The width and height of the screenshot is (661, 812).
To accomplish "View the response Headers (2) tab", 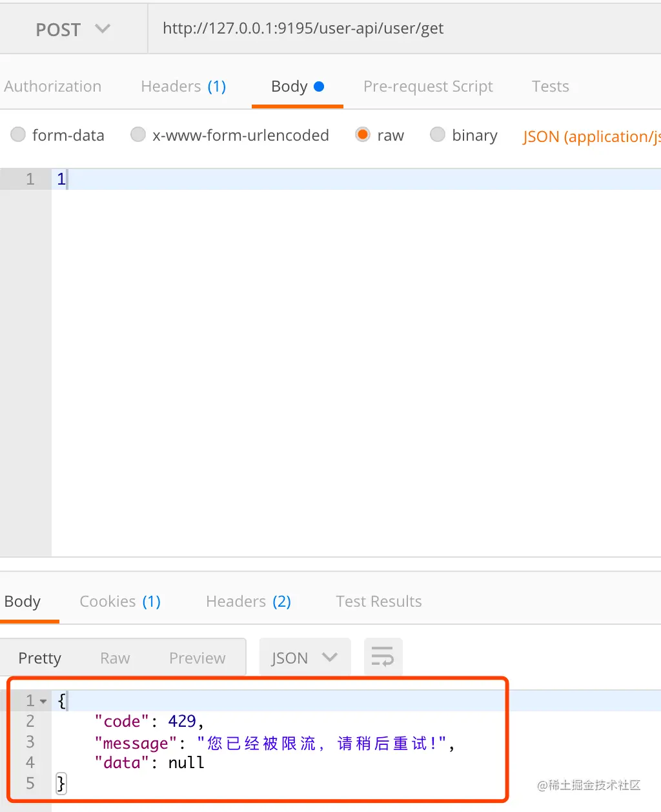I will [x=249, y=602].
